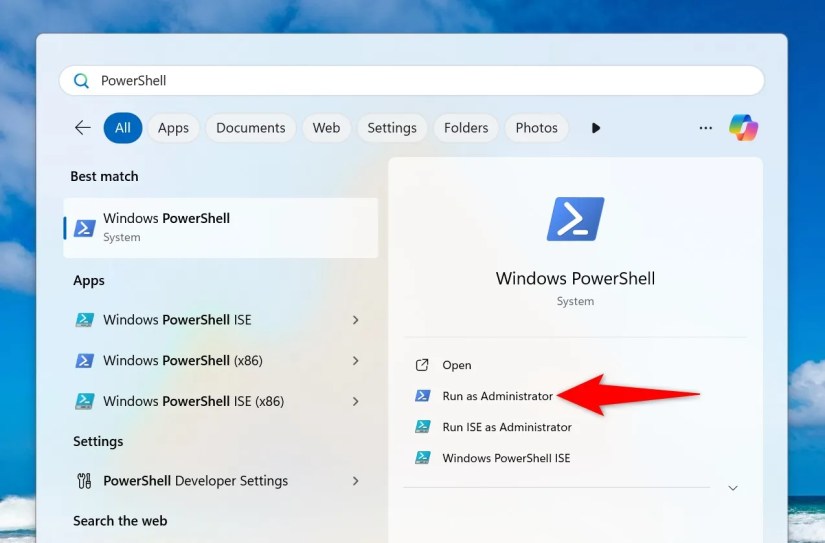Click the Search the web heading
The width and height of the screenshot is (825, 543).
pyautogui.click(x=120, y=521)
